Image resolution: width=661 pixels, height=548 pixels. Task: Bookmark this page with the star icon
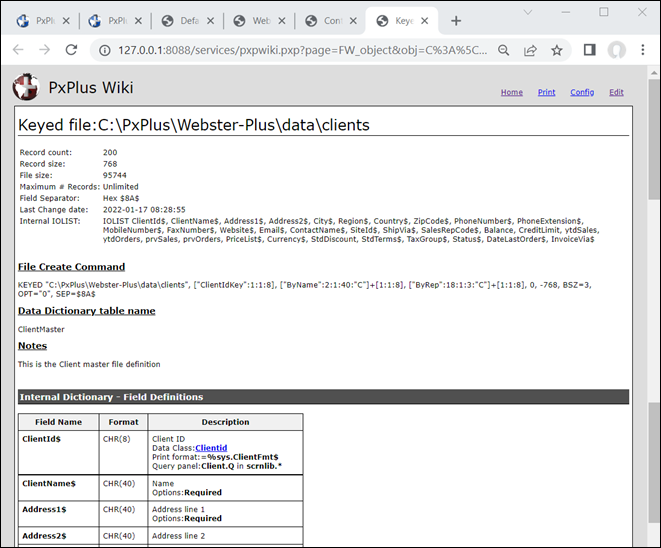557,51
